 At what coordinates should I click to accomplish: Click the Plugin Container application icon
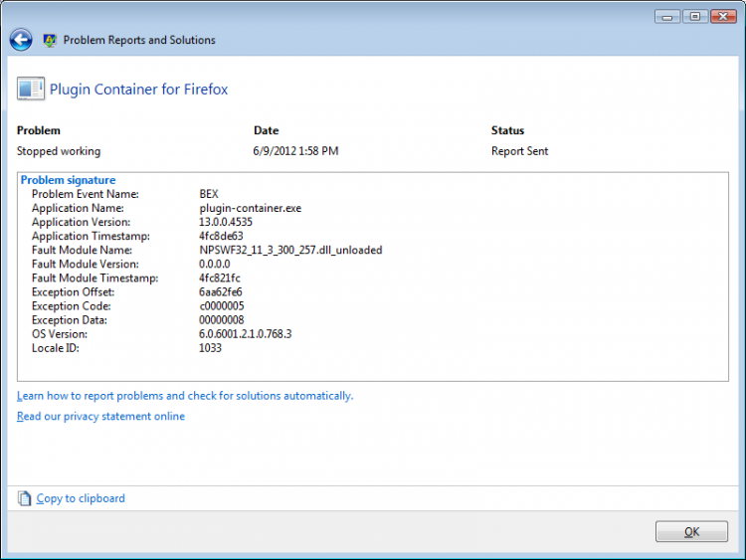[x=31, y=89]
